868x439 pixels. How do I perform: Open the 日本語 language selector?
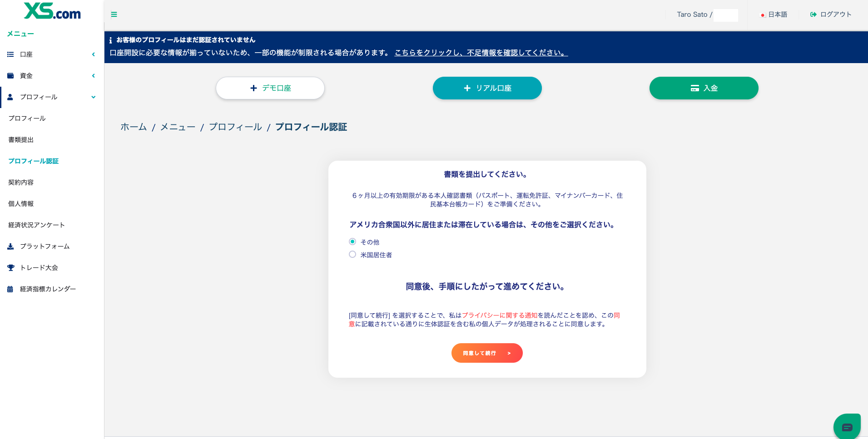[x=774, y=15]
